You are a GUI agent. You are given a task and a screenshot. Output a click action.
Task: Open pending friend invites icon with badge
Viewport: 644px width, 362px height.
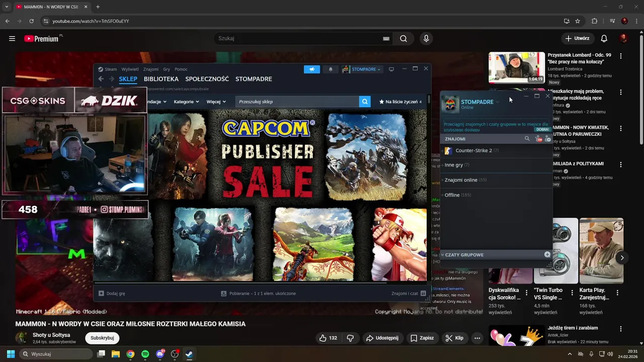point(538,139)
